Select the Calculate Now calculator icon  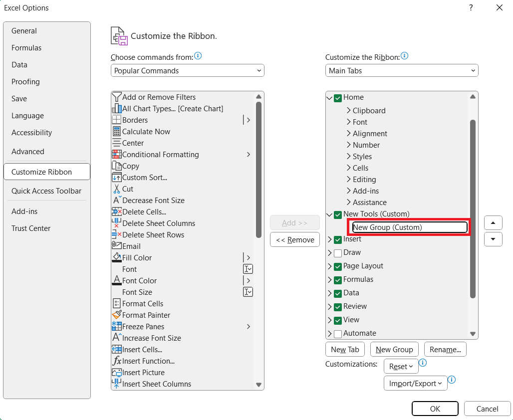click(x=116, y=132)
